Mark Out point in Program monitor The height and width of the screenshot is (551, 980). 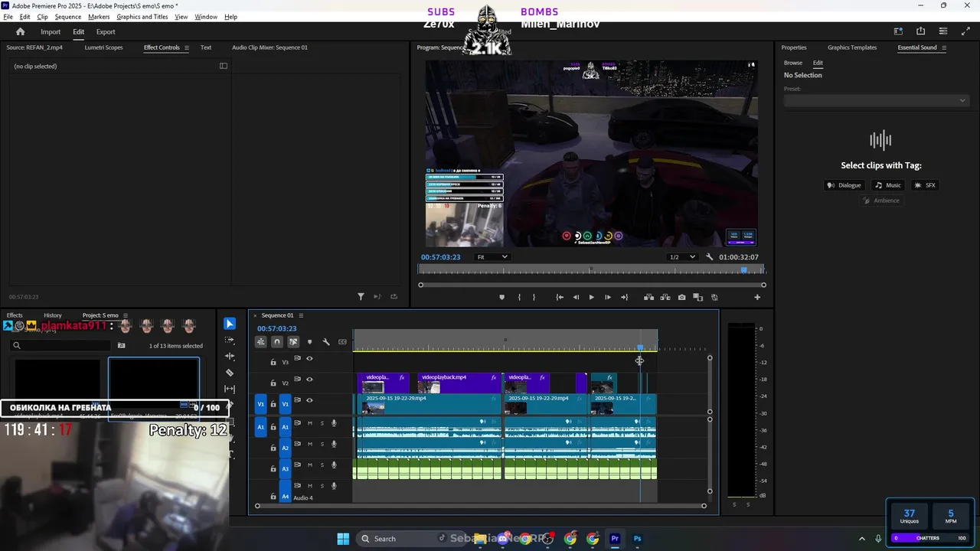click(x=534, y=297)
